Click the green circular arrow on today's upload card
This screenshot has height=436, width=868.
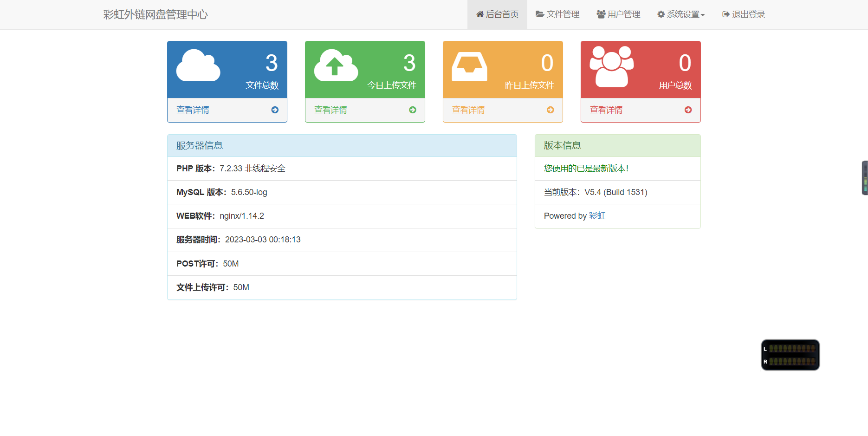412,110
